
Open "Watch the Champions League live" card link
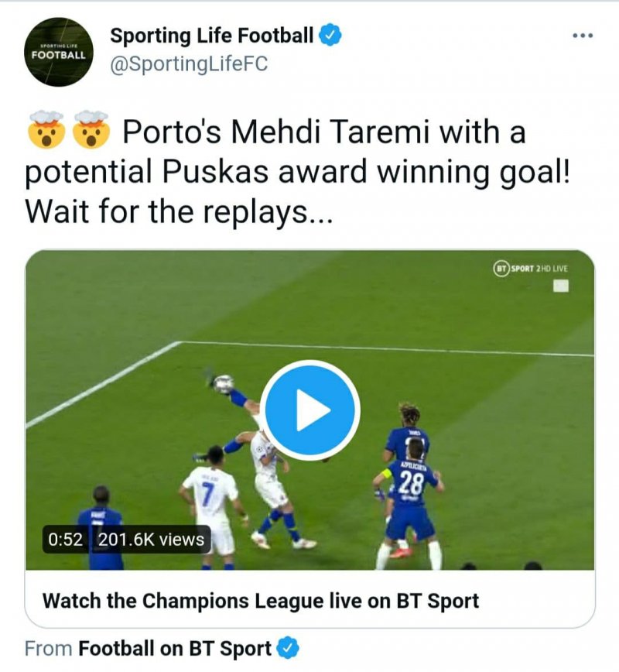(261, 600)
